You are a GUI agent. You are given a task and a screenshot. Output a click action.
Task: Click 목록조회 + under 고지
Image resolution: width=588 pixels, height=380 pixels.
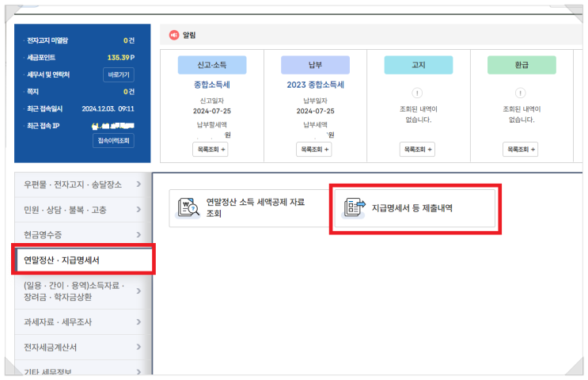pyautogui.click(x=417, y=150)
